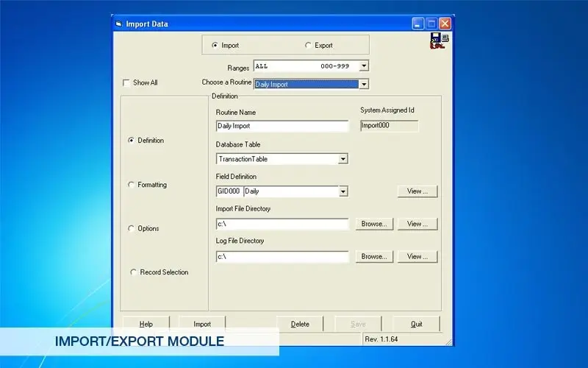This screenshot has width=588, height=368.
Task: Click the Quit button
Action: (x=416, y=324)
